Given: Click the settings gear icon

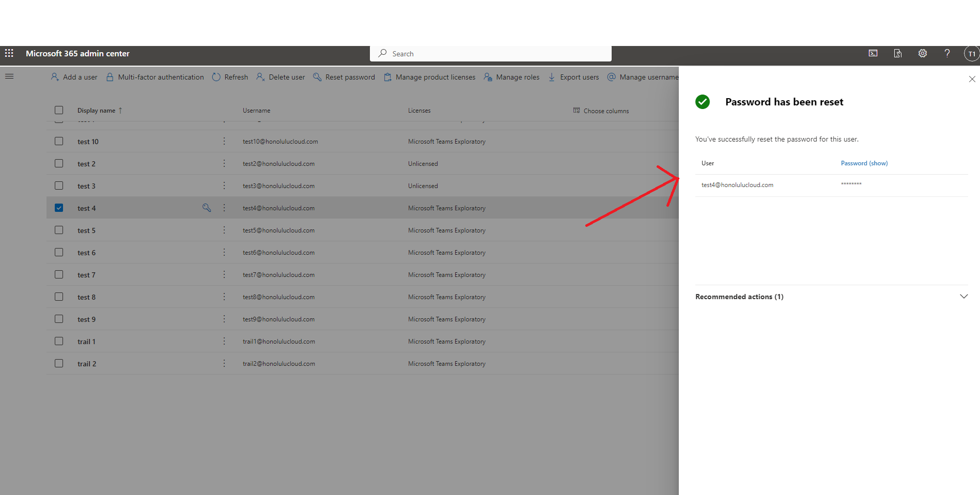Looking at the screenshot, I should pyautogui.click(x=922, y=53).
